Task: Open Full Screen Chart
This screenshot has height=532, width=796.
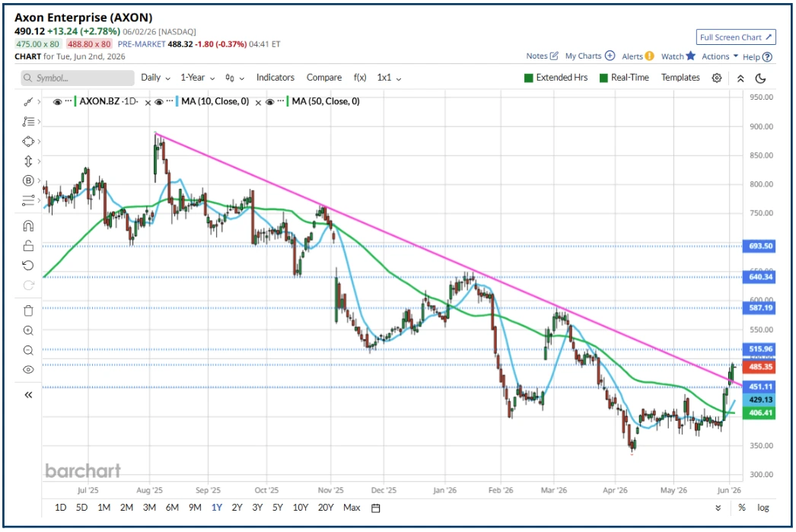Action: pyautogui.click(x=736, y=37)
